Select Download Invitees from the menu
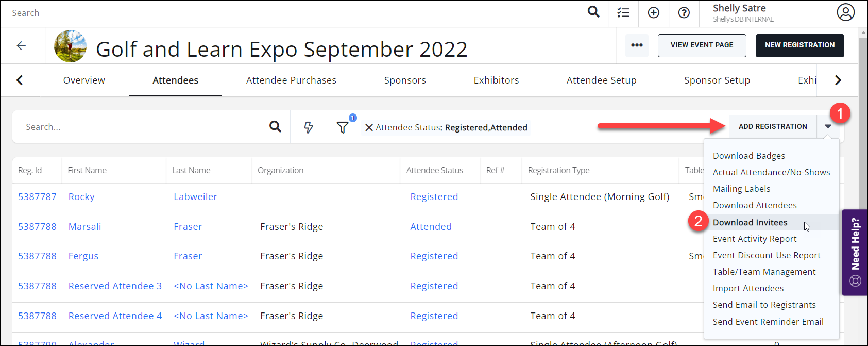868x346 pixels. point(750,222)
